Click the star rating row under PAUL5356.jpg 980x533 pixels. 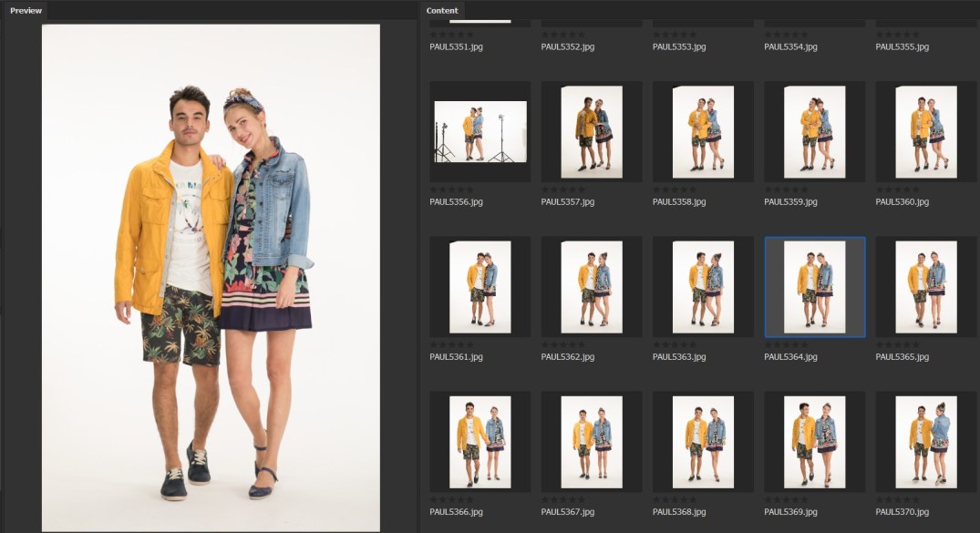click(451, 190)
